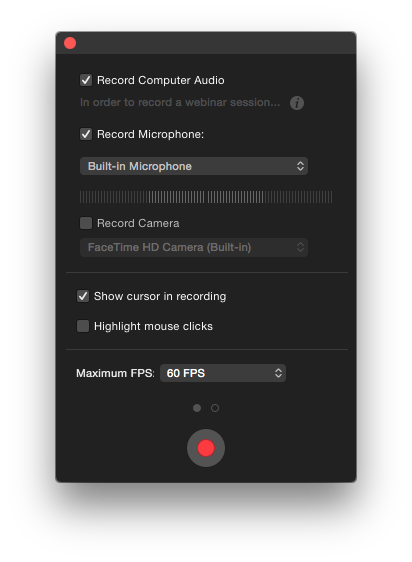
Task: Uncheck the Record Computer Audio checkbox
Action: click(86, 80)
